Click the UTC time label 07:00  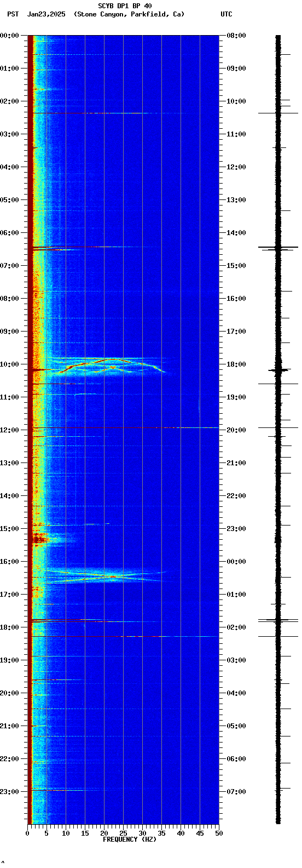pos(236,792)
